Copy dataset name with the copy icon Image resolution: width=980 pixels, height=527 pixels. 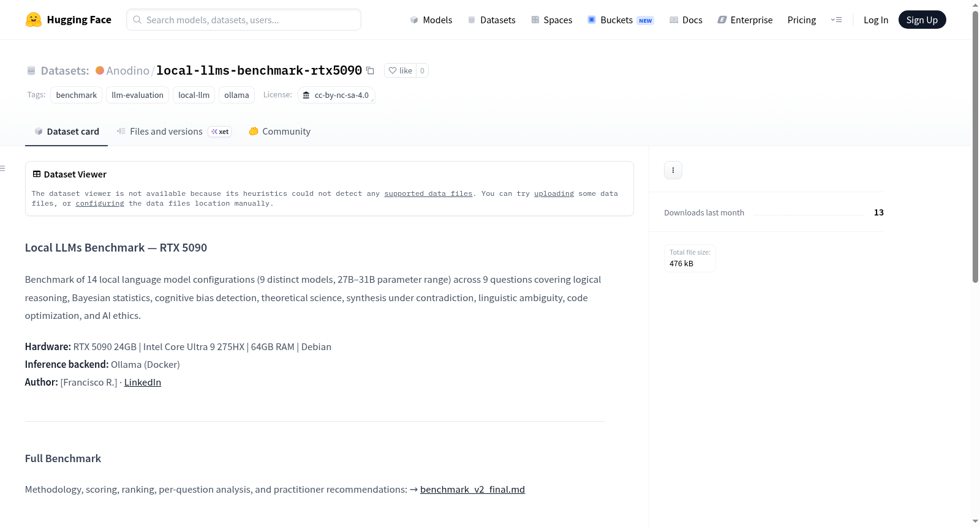coord(370,70)
